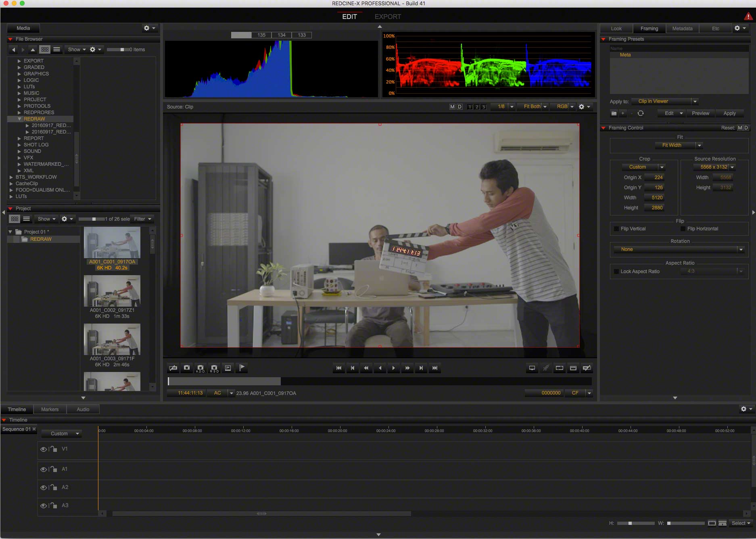Switch to the Markers tab
This screenshot has height=539, width=756.
tap(50, 409)
